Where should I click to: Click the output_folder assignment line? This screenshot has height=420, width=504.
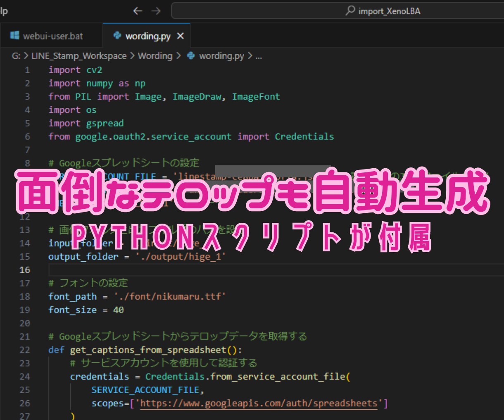[137, 257]
